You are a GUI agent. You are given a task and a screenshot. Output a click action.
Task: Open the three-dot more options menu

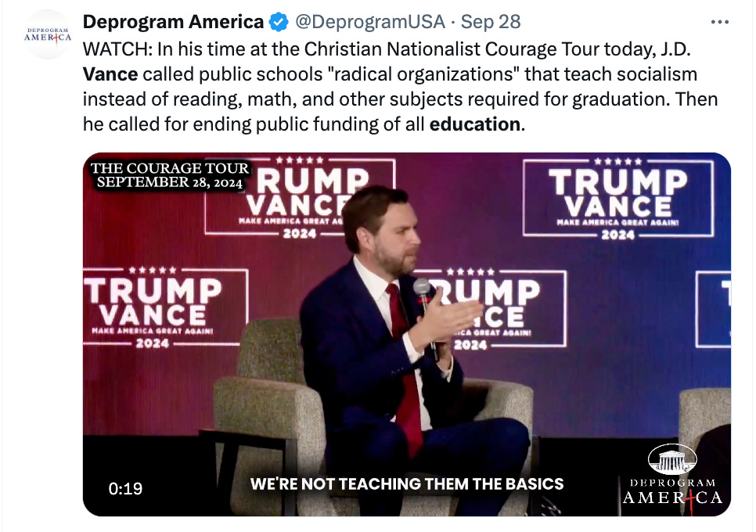point(719,21)
